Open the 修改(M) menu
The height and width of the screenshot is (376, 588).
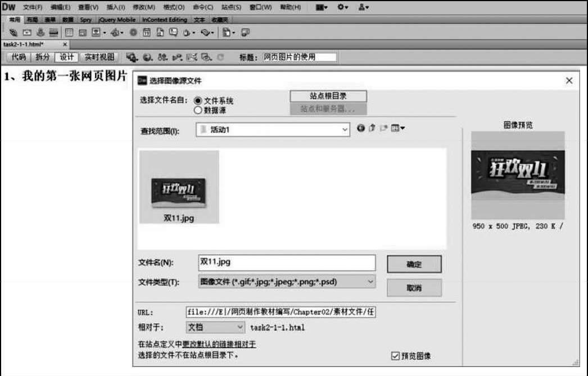[144, 7]
